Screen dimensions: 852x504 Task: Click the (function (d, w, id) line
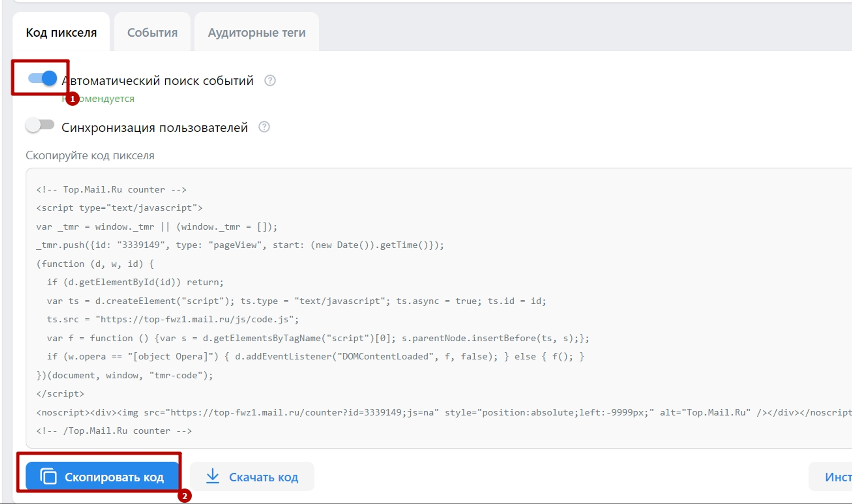coord(95,264)
